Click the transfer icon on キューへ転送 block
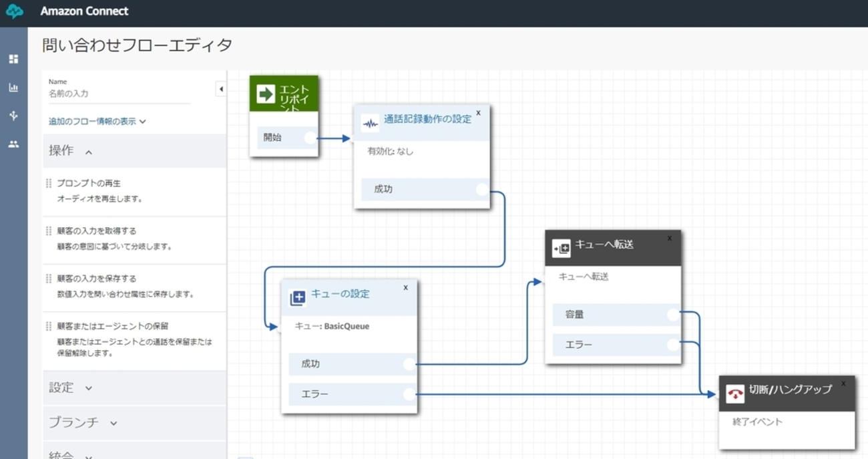The image size is (868, 459). click(x=562, y=249)
